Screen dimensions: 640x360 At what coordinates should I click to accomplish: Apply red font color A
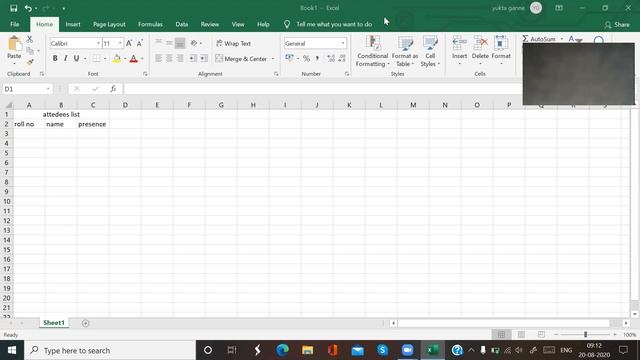coord(133,58)
